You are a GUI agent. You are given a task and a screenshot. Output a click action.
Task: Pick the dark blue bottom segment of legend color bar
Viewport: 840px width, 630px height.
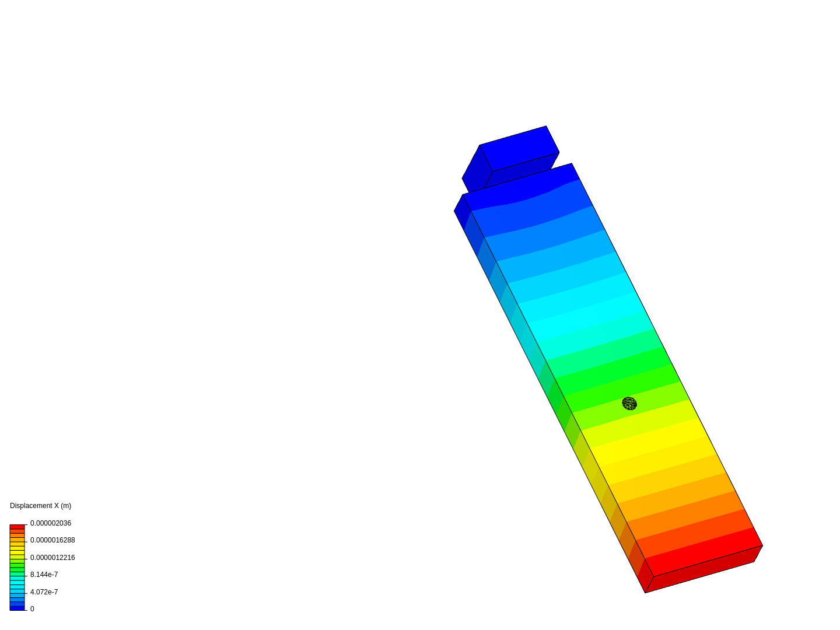(x=17, y=608)
